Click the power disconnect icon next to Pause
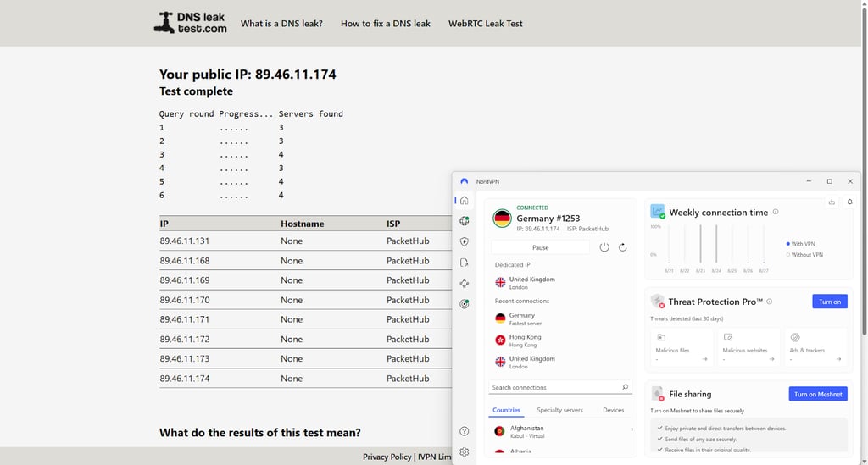Screen dimensions: 868x465 click(604, 247)
